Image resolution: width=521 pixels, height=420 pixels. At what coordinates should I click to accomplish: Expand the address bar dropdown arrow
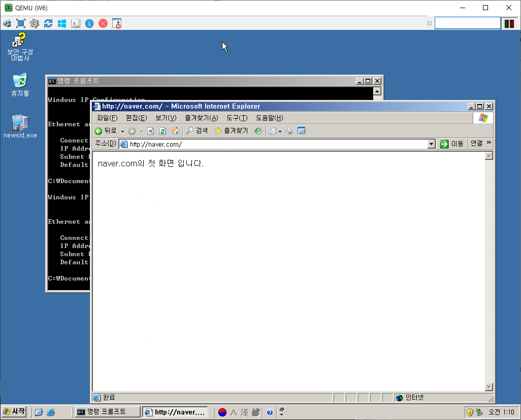click(x=432, y=145)
